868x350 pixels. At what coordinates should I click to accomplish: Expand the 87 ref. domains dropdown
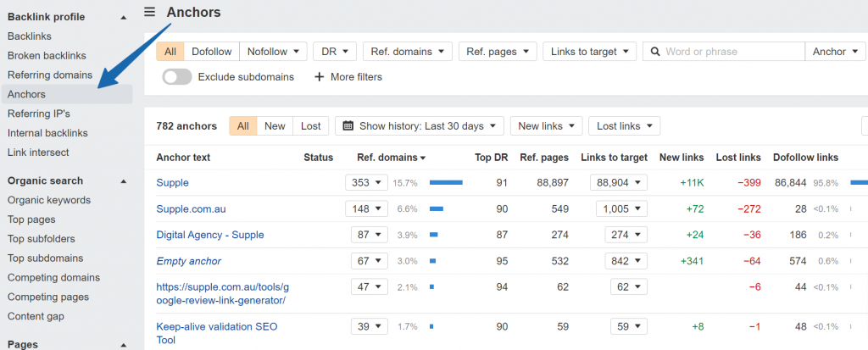click(x=370, y=234)
